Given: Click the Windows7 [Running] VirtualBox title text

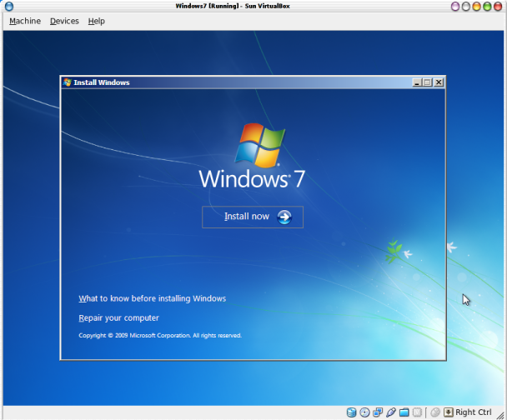Looking at the screenshot, I should point(233,6).
